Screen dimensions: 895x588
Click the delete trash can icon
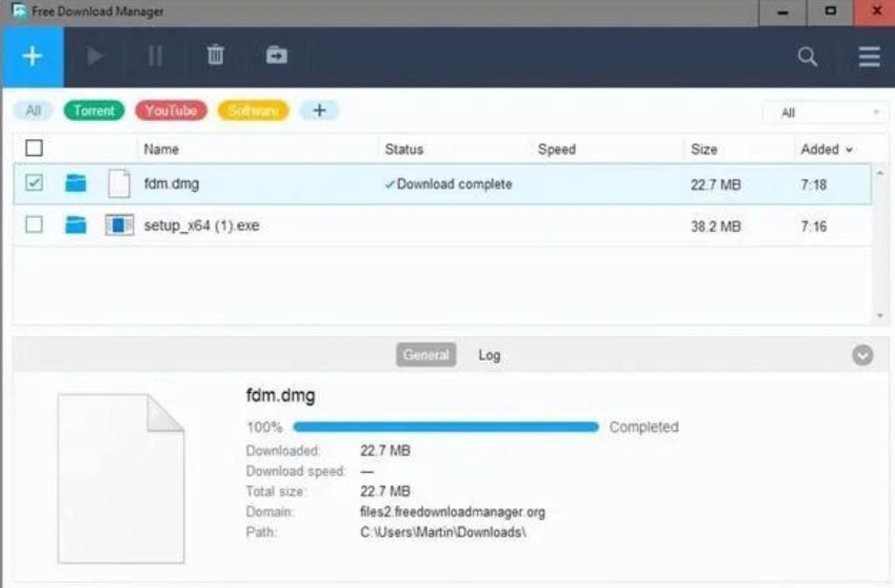(x=215, y=55)
